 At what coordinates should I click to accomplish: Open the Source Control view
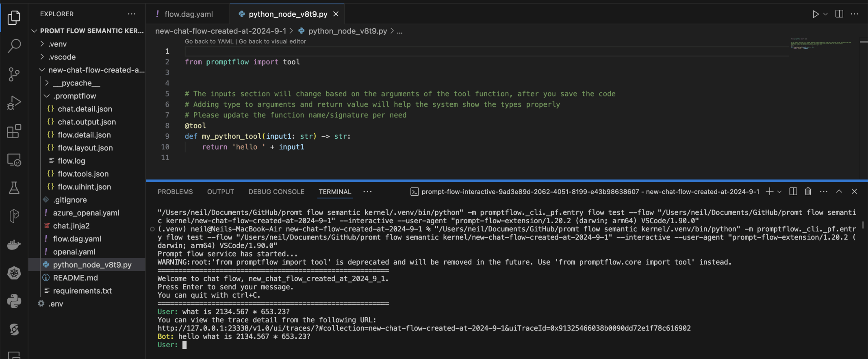pos(14,74)
